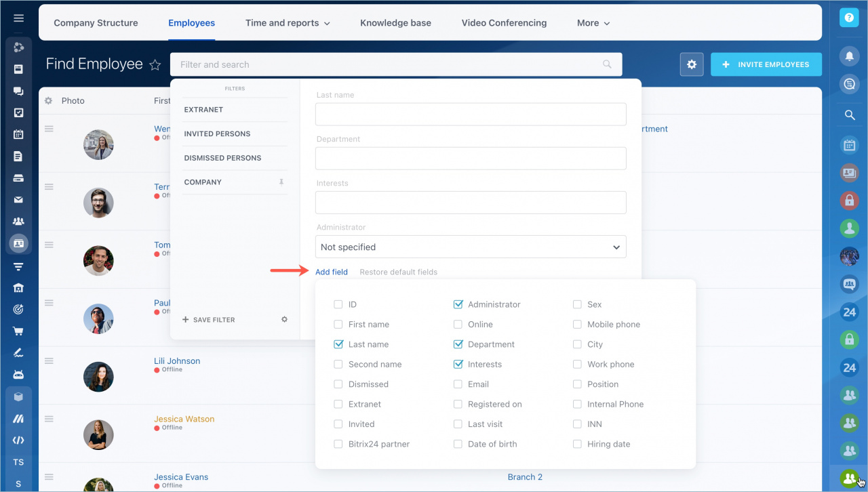Select the Employees tab

coord(192,23)
